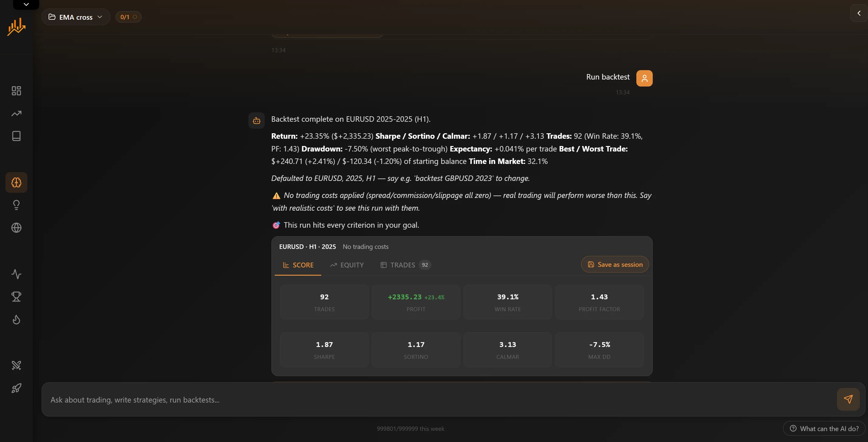Image resolution: width=868 pixels, height=442 pixels.
Task: Click the No trading costs label
Action: 366,246
